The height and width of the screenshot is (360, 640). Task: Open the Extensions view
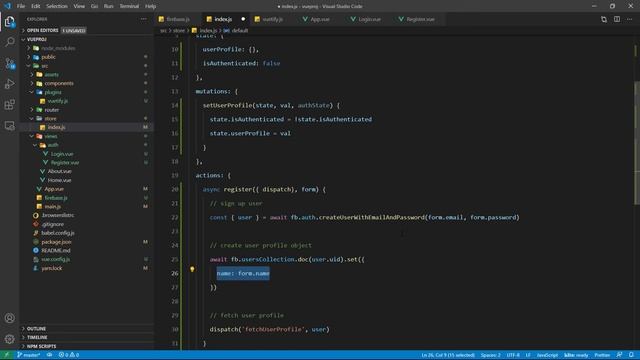(x=9, y=104)
